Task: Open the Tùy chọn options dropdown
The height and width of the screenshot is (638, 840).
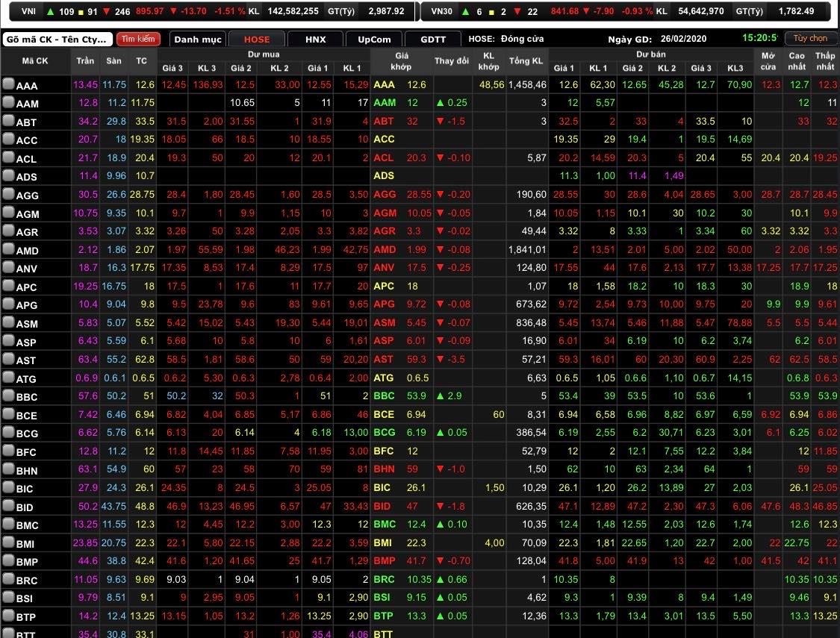Action: [x=810, y=38]
